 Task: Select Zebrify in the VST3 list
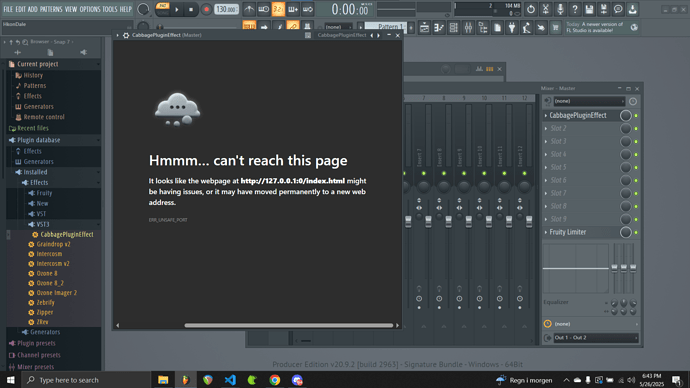coord(45,303)
